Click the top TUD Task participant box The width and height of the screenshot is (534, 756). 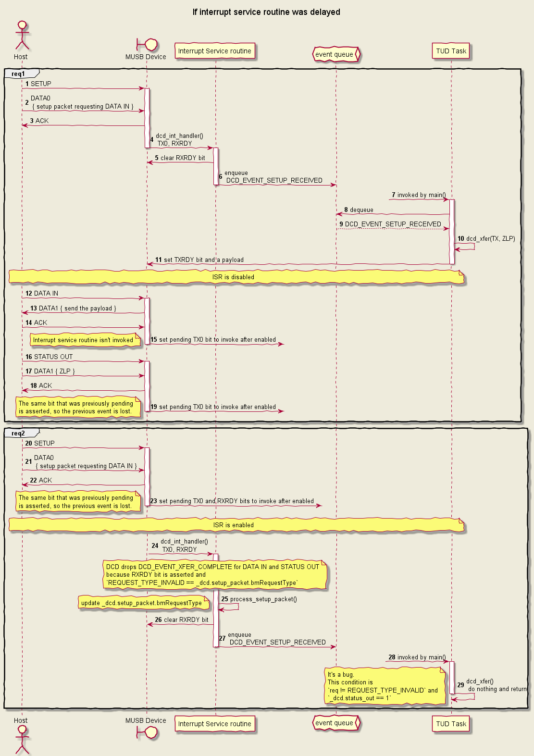pos(451,51)
